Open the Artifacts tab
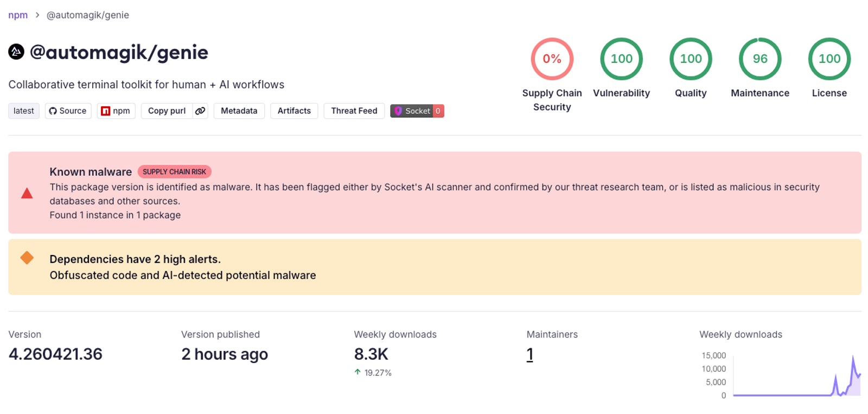 [294, 111]
